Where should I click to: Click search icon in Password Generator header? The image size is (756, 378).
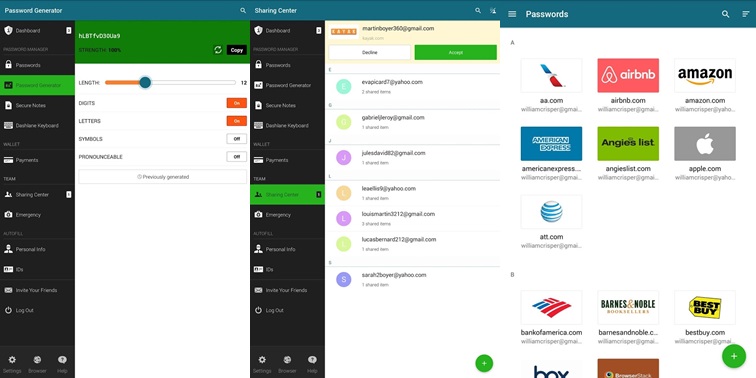[x=243, y=10]
